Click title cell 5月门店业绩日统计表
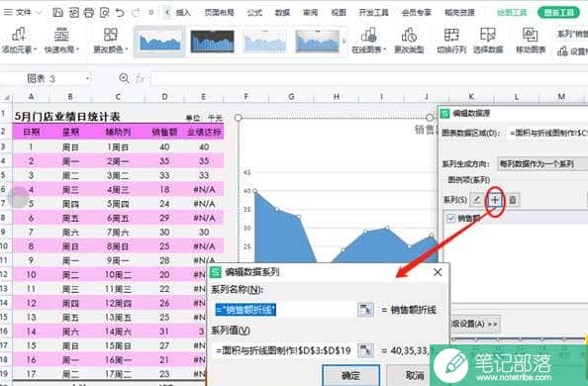The image size is (588, 386). click(67, 117)
